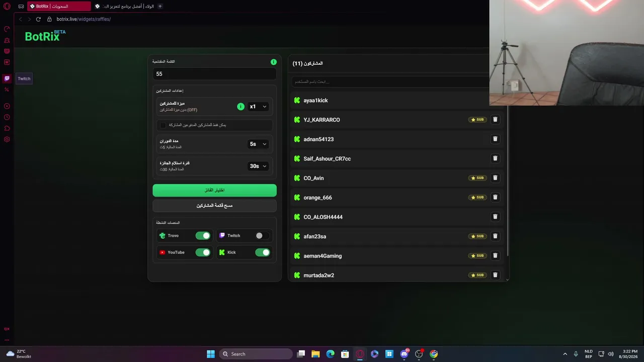Click the keyword input field containing 55
This screenshot has height=362, width=644.
(x=215, y=74)
